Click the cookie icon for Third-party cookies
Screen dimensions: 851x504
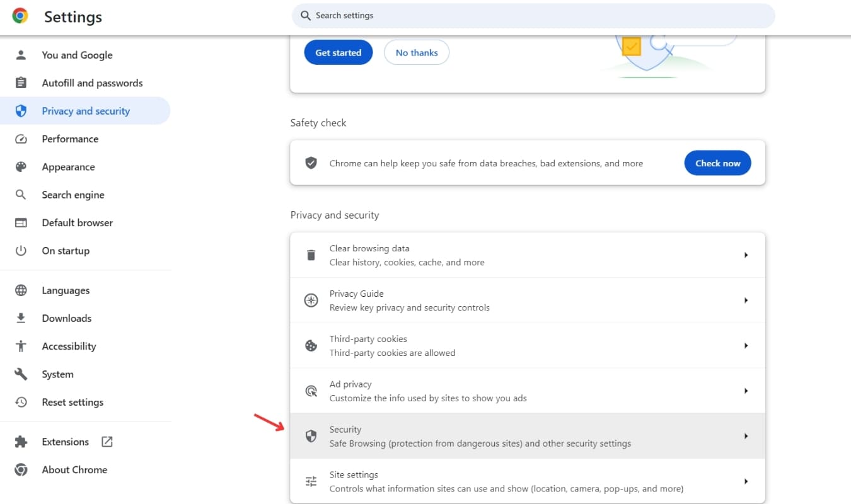(311, 346)
